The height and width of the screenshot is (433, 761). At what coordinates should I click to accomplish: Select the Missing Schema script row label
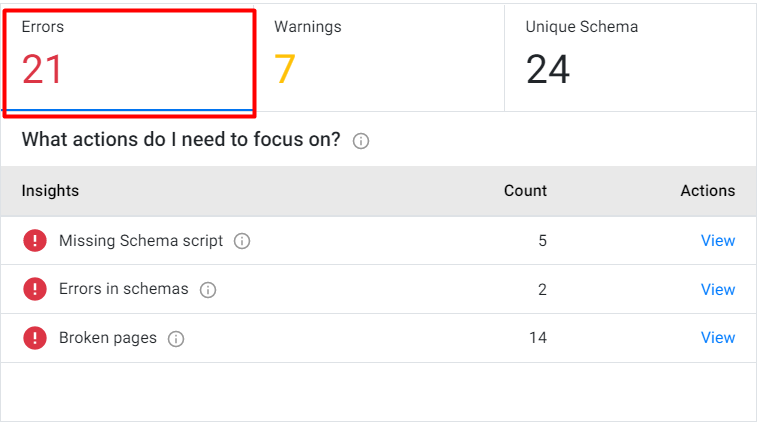click(x=141, y=241)
